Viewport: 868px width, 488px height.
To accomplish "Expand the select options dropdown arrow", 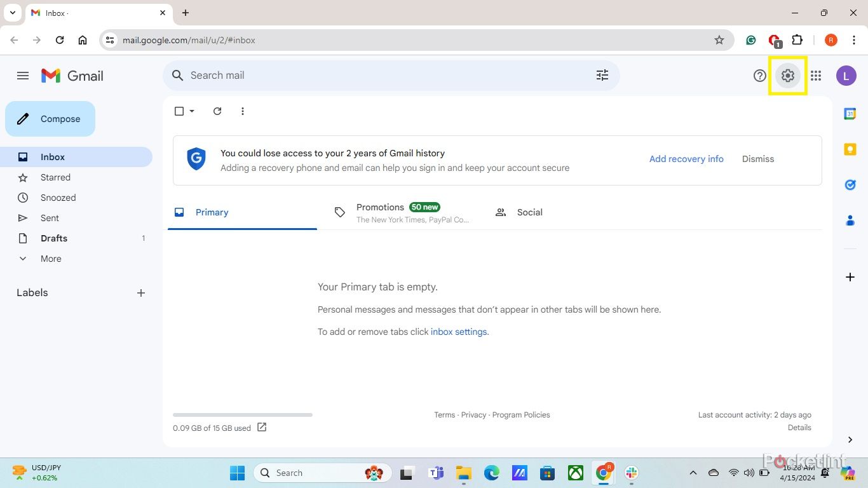I will pyautogui.click(x=192, y=111).
